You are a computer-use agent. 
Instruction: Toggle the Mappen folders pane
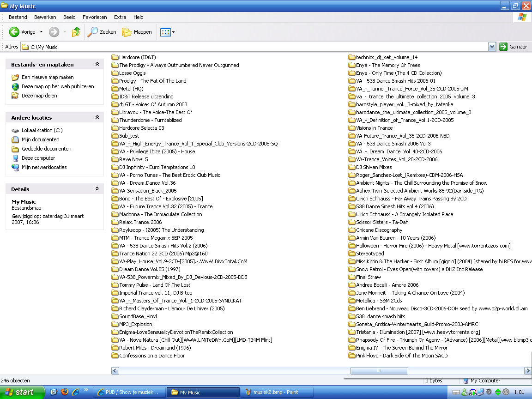point(137,32)
